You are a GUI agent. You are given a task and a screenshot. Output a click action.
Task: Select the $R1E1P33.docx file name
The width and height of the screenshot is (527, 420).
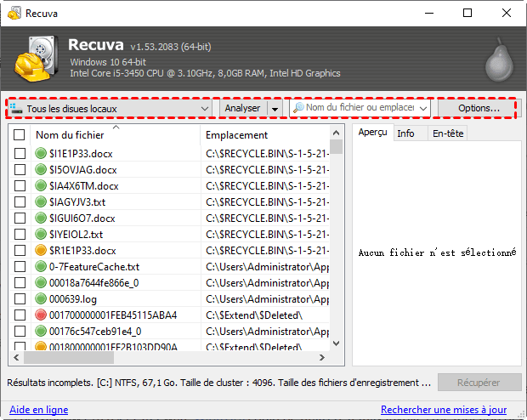point(82,251)
